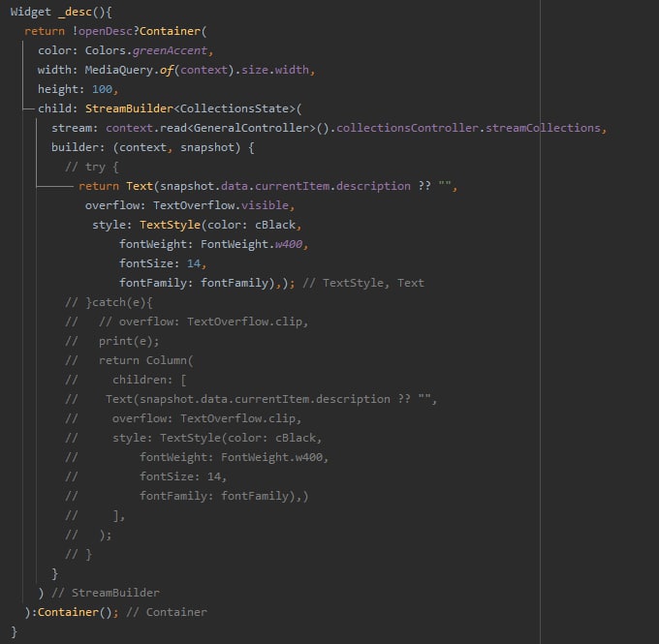659x644 pixels.
Task: Click the "// try {" comment
Action: tap(92, 167)
